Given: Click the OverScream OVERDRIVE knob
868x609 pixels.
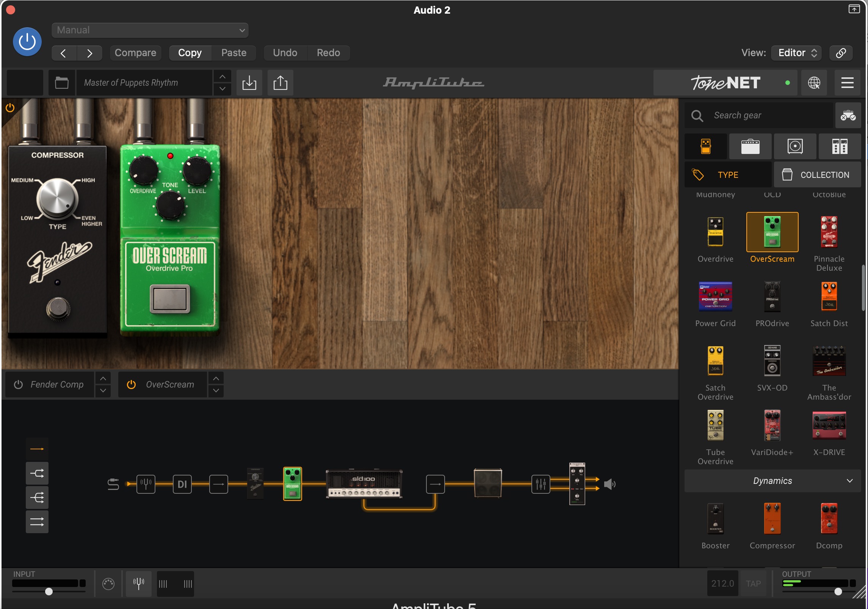Looking at the screenshot, I should pos(143,171).
